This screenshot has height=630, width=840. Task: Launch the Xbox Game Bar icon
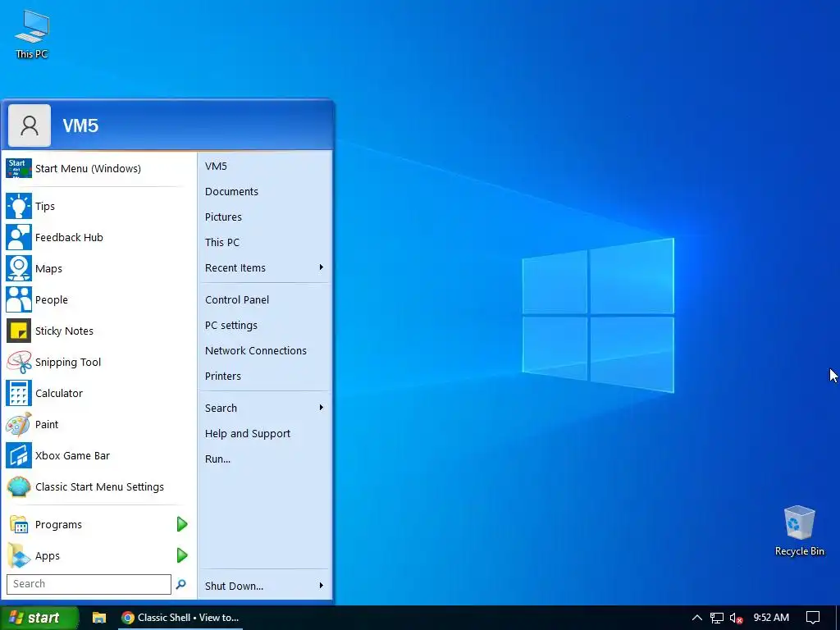click(19, 455)
